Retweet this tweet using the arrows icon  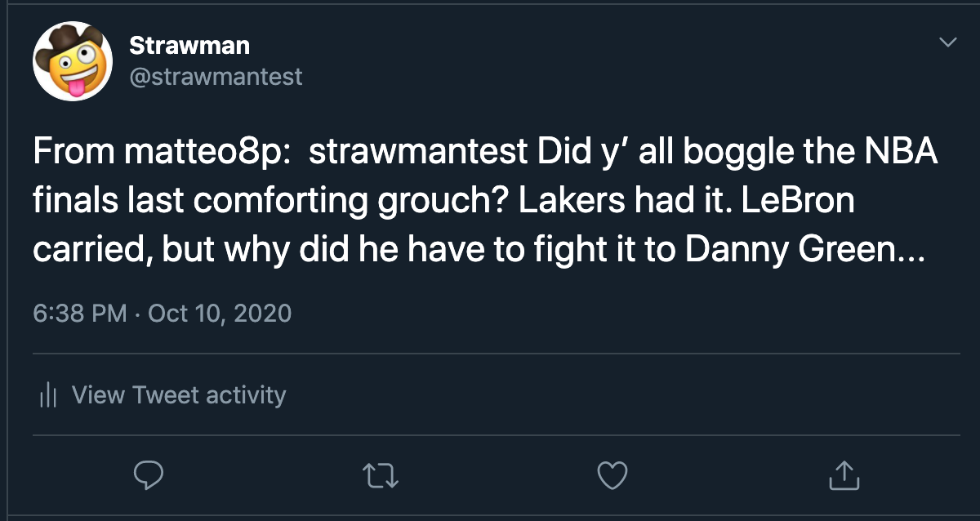pyautogui.click(x=381, y=474)
